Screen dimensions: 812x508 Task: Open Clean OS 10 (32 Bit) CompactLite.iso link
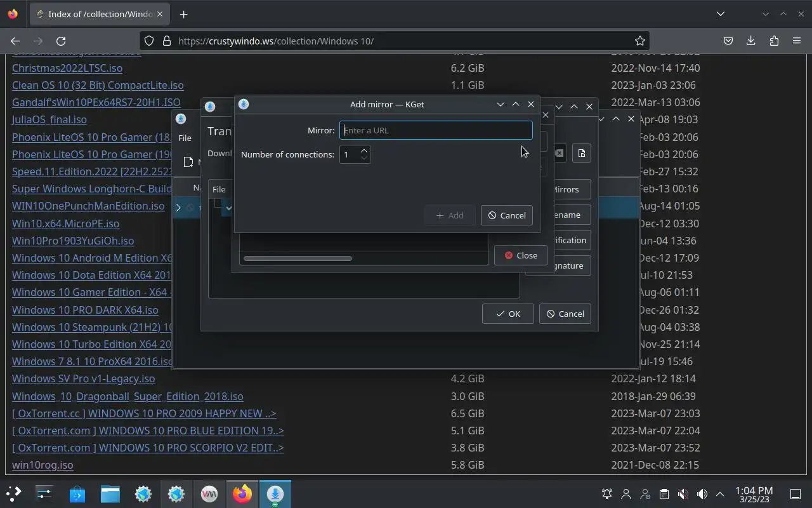pyautogui.click(x=98, y=85)
